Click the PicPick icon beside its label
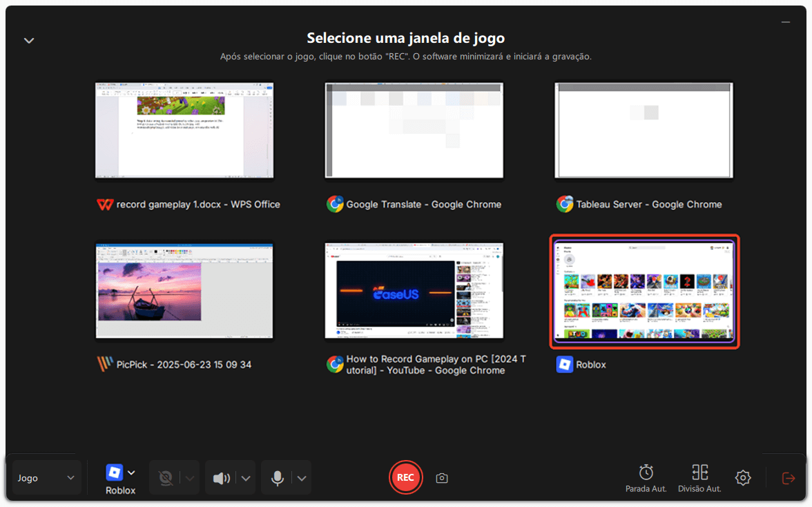The height and width of the screenshot is (507, 812). tap(105, 364)
